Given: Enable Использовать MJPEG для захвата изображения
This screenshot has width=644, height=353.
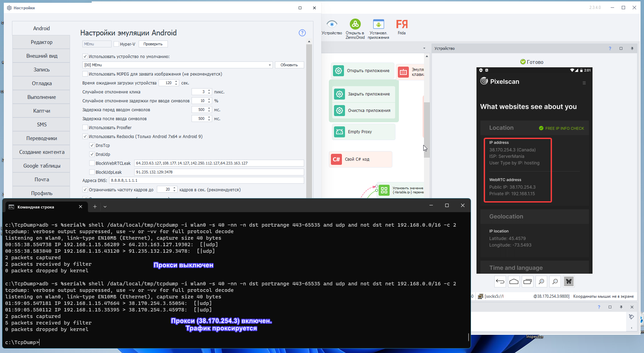Looking at the screenshot, I should (85, 74).
